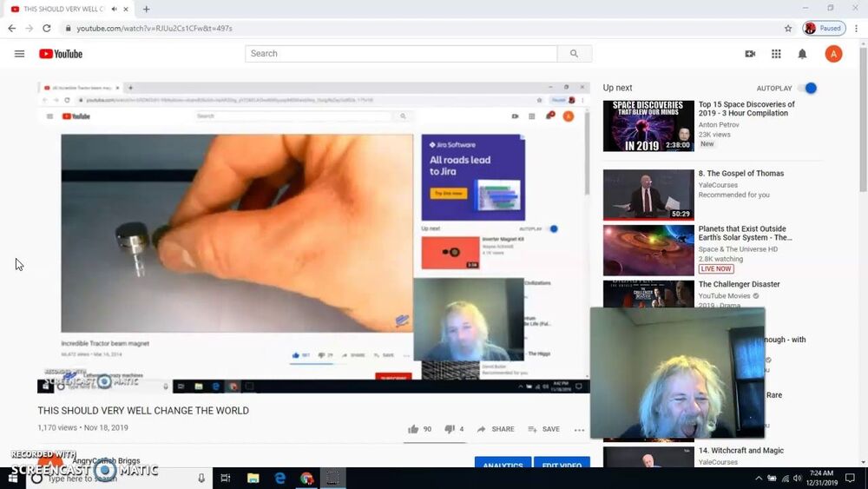Toggle the Autoplay switch off
The image size is (868, 489).
(809, 89)
